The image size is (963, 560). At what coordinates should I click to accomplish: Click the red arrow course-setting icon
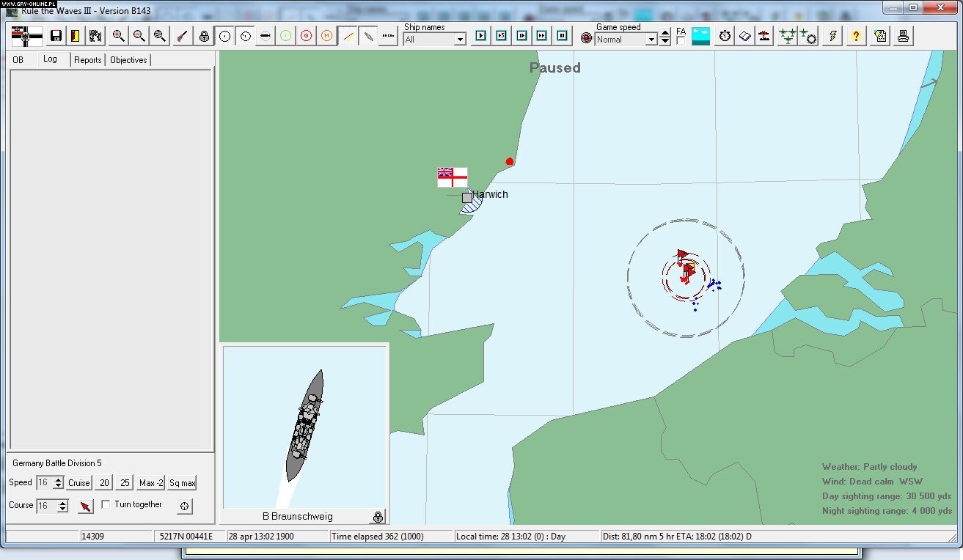[84, 505]
